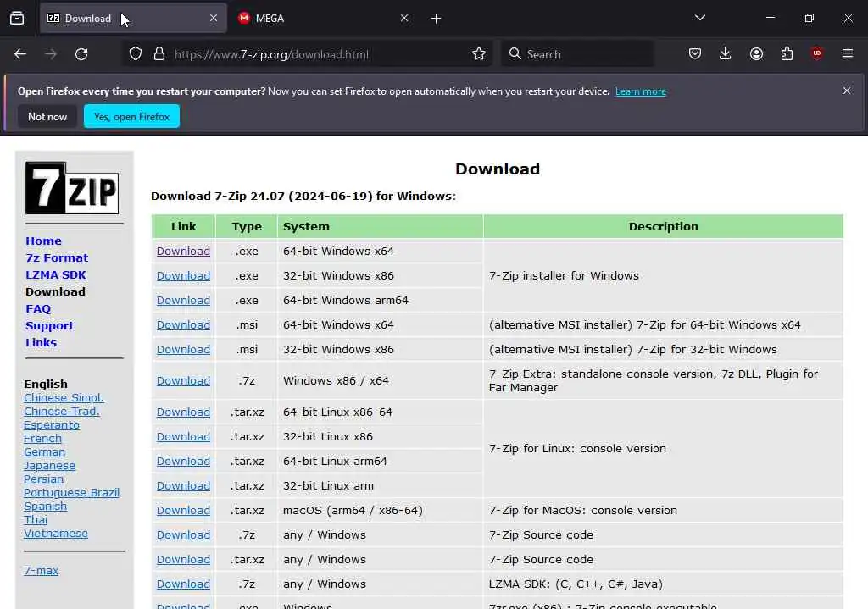Open the Links page
Image resolution: width=868 pixels, height=609 pixels.
click(41, 342)
